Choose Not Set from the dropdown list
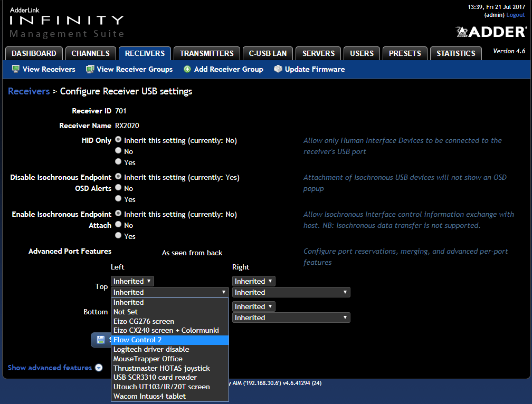This screenshot has width=532, height=404. (169, 312)
